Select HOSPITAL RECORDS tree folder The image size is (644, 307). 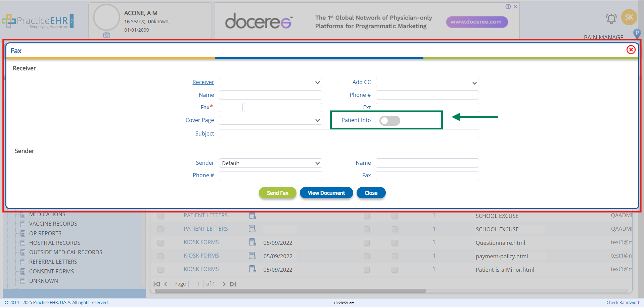(x=55, y=243)
